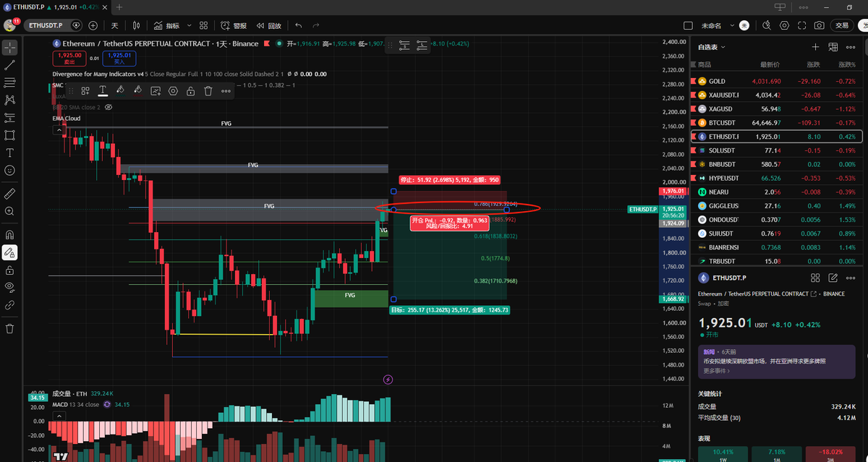
Task: Open chart settings hexagon icon
Action: click(785, 25)
